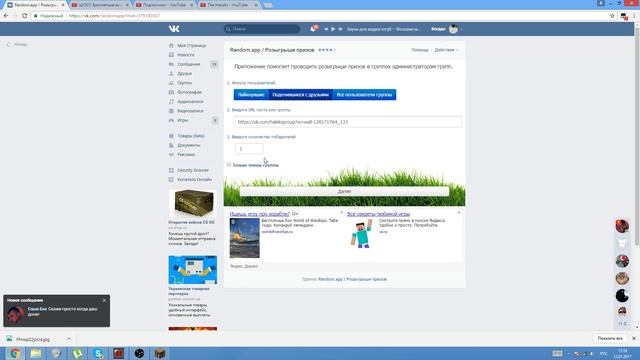The height and width of the screenshot is (360, 640).
Task: Open the new message notification text
Action: pyautogui.click(x=62, y=311)
